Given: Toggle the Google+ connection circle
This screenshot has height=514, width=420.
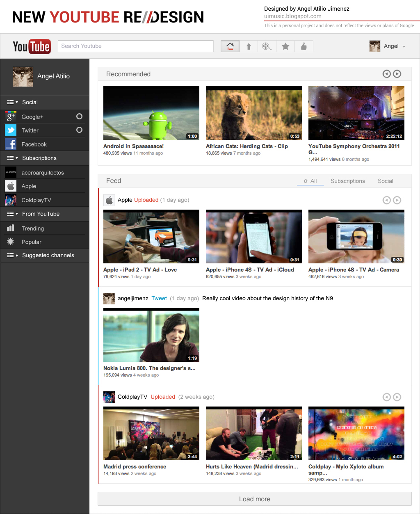Looking at the screenshot, I should point(80,117).
